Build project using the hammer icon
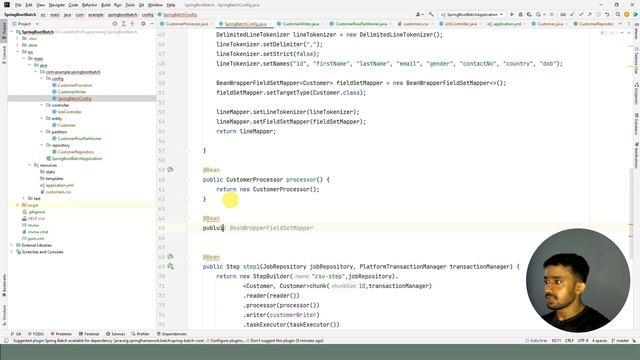This screenshot has width=640, height=360. point(431,14)
